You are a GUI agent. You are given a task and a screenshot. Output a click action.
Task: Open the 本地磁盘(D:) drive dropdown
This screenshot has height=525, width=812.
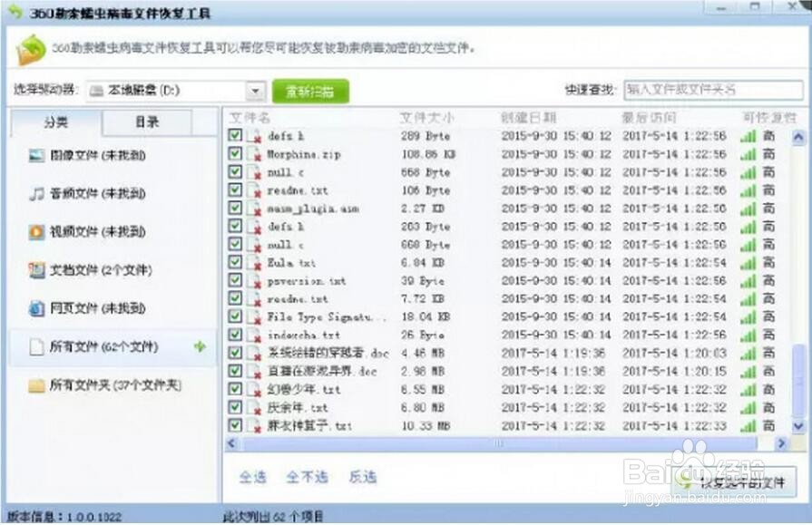click(x=255, y=91)
